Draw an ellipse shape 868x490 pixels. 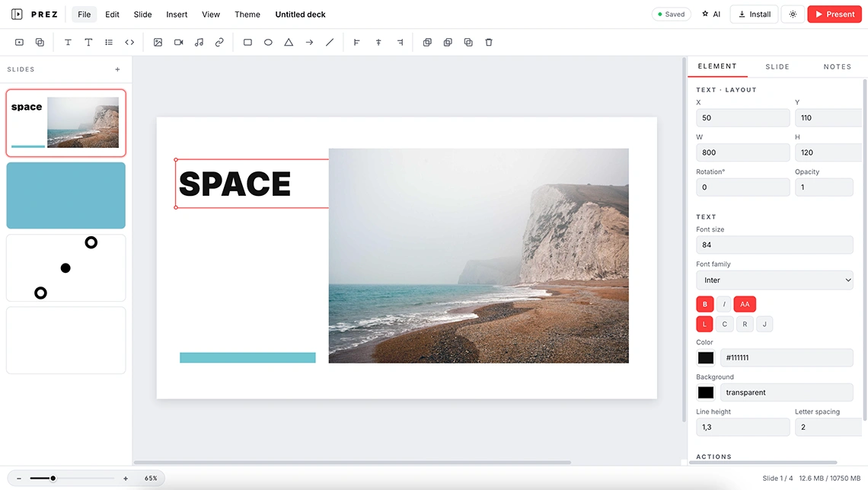tap(268, 42)
